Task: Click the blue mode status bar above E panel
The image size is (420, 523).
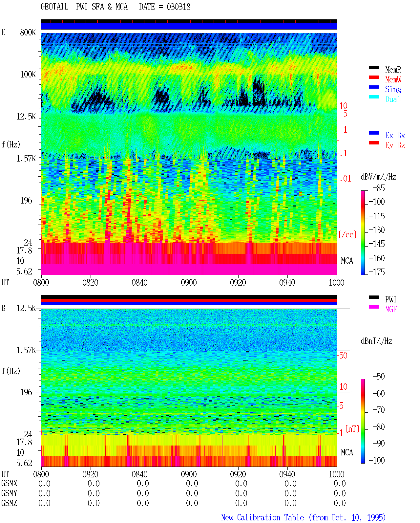Action: [189, 26]
